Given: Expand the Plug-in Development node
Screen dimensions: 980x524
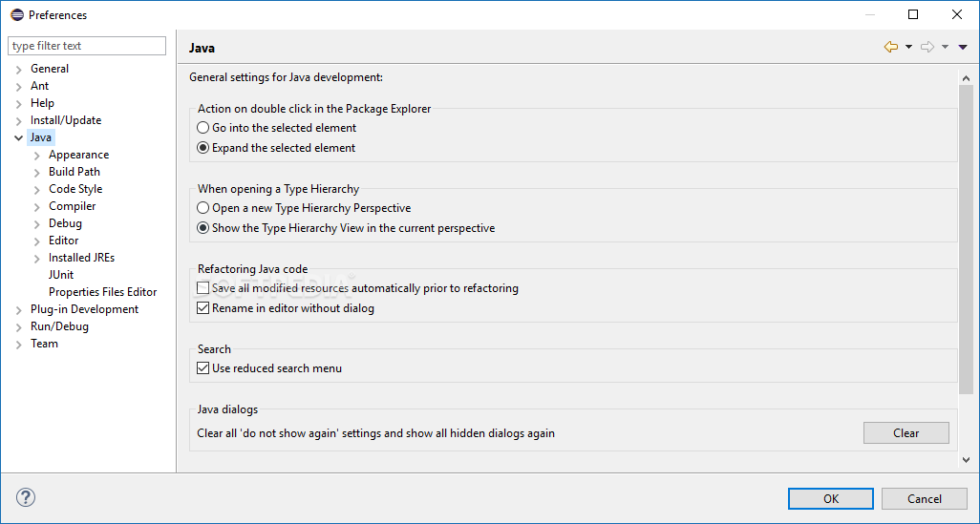Looking at the screenshot, I should pos(19,310).
